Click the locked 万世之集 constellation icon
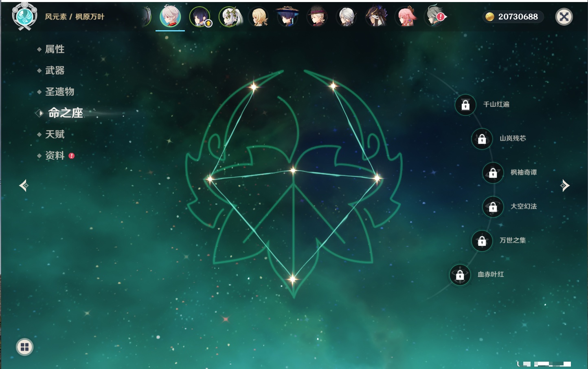The width and height of the screenshot is (588, 369). (x=482, y=241)
